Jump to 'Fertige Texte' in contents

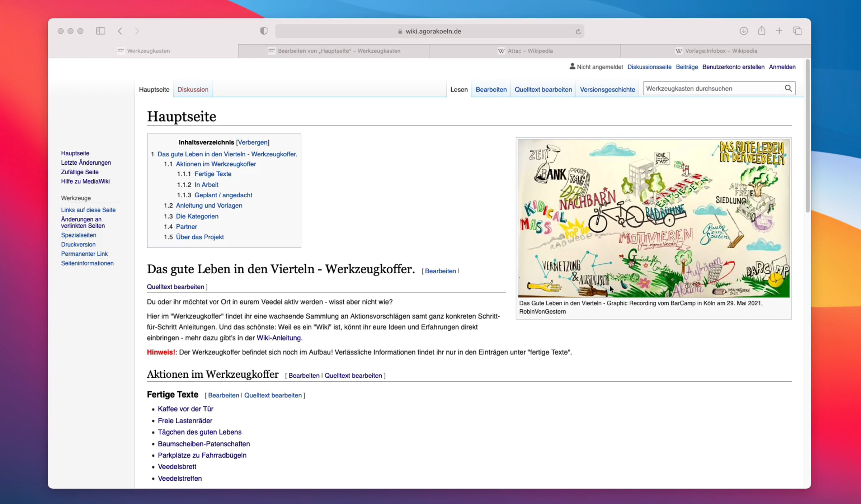point(213,174)
